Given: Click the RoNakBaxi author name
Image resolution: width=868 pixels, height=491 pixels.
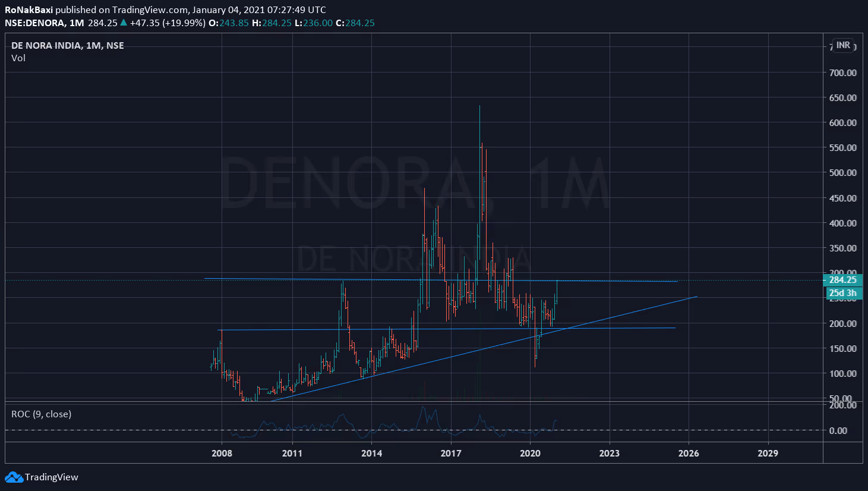Looking at the screenshot, I should tap(29, 10).
